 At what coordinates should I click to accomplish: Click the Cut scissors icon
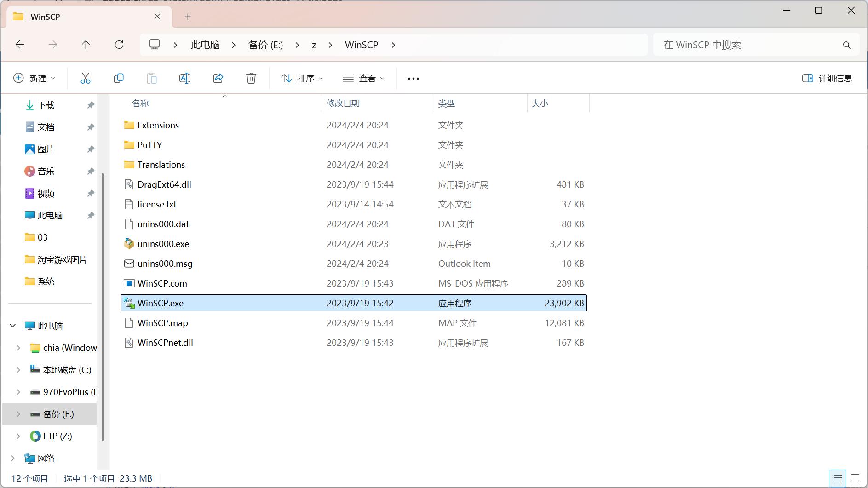pyautogui.click(x=86, y=78)
